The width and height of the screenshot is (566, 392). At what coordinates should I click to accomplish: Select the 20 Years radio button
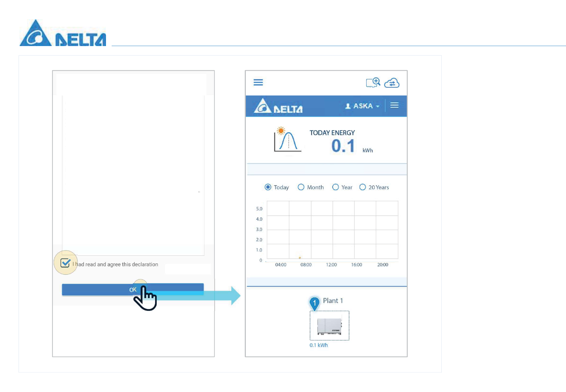point(363,187)
